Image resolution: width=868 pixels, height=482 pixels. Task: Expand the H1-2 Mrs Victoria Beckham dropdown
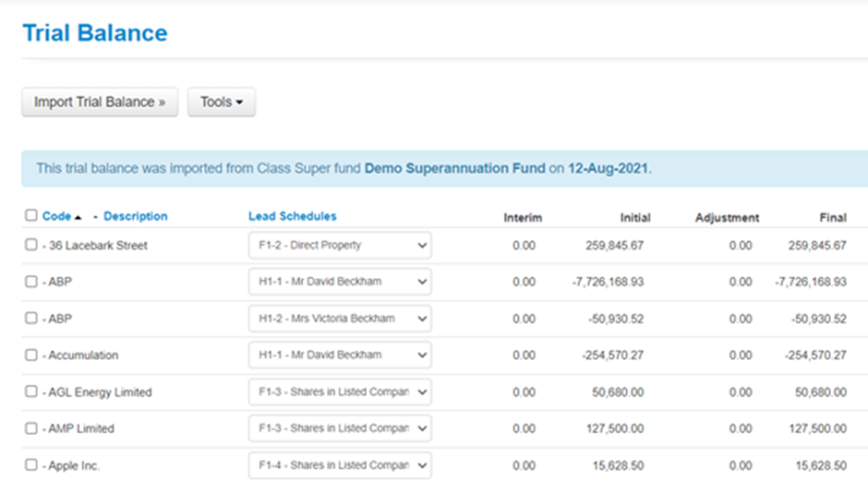pos(339,319)
